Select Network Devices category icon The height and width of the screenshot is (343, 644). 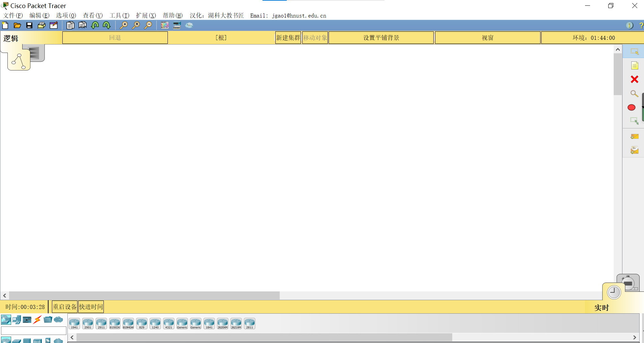pyautogui.click(x=6, y=319)
